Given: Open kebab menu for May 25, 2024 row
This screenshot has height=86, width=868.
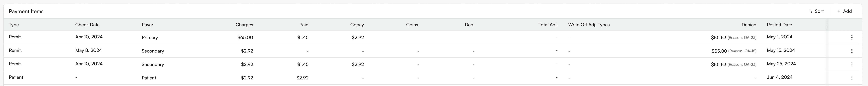Looking at the screenshot, I should 852,64.
